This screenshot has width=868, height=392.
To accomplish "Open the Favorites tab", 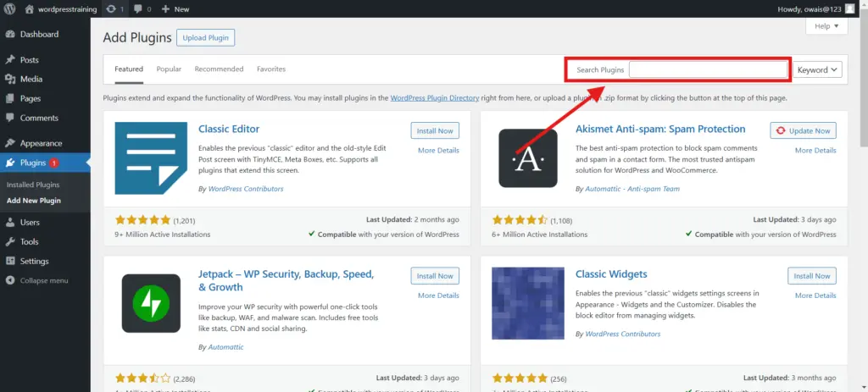I will click(x=271, y=69).
